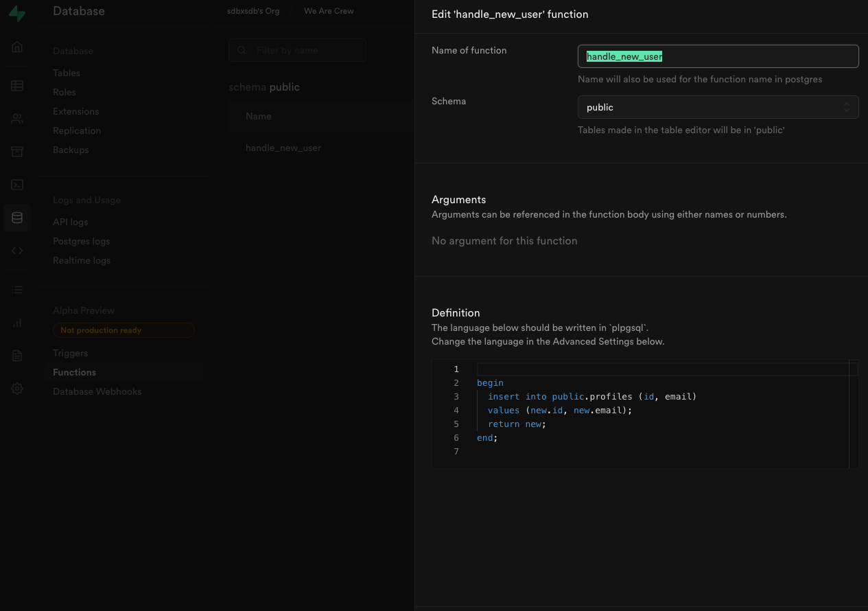Open Extensions menu item

click(76, 111)
